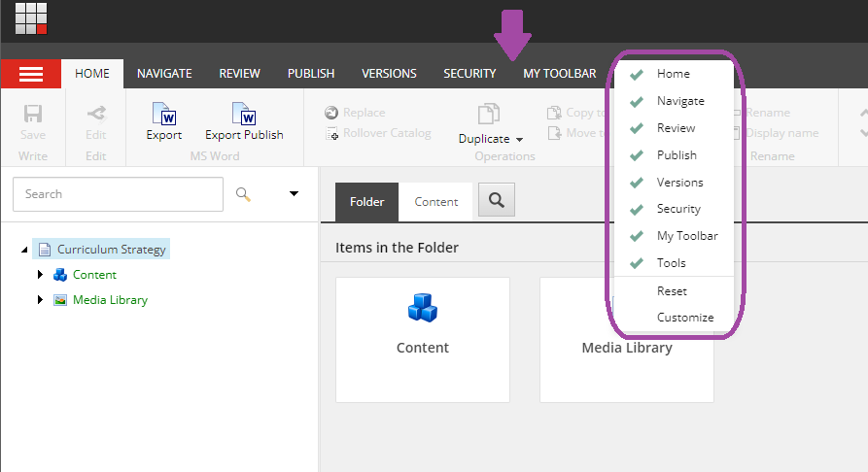The width and height of the screenshot is (868, 472).
Task: Collapse the Curriculum Strategy tree node
Action: click(x=24, y=251)
